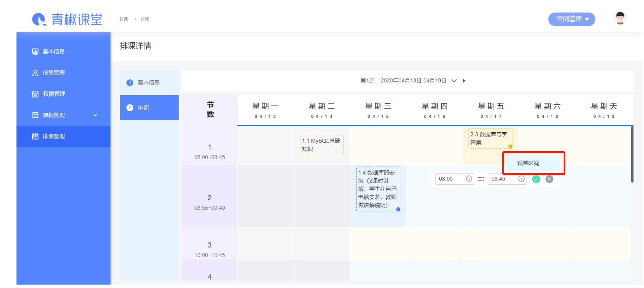Remove the 1.4 数据库的安装 card via blue dot
644x288 pixels.
pos(398,209)
